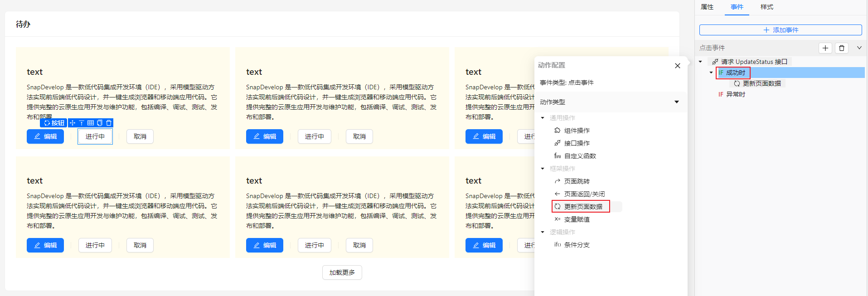Select 更新页面数据 in the action list
This screenshot has width=868, height=296.
point(583,207)
